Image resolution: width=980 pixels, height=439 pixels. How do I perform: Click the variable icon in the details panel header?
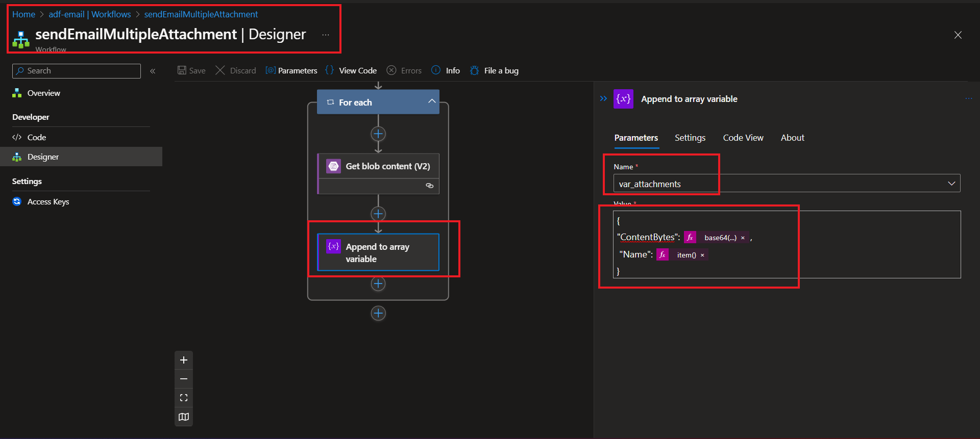[x=623, y=99]
